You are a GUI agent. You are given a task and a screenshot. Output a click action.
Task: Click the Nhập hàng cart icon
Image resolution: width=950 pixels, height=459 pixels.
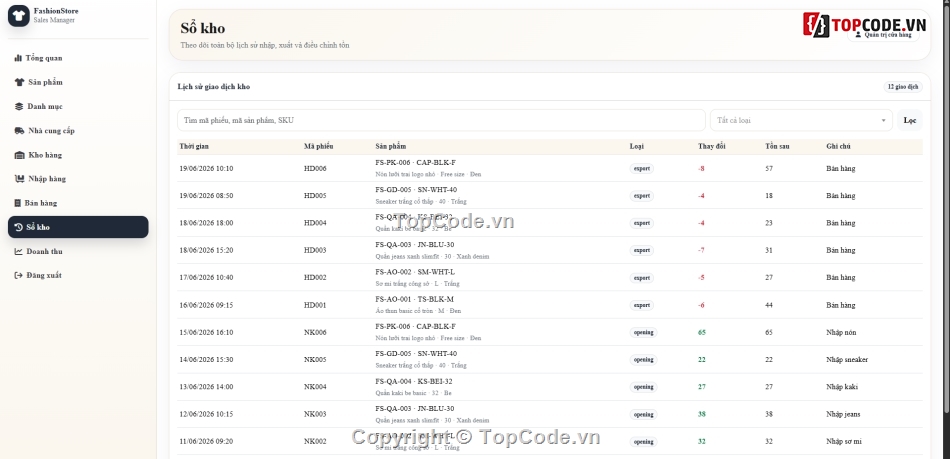19,179
